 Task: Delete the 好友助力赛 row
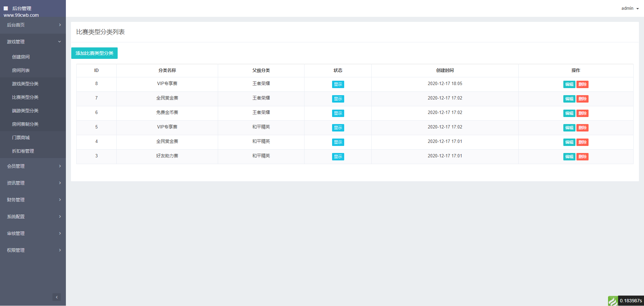click(x=582, y=157)
